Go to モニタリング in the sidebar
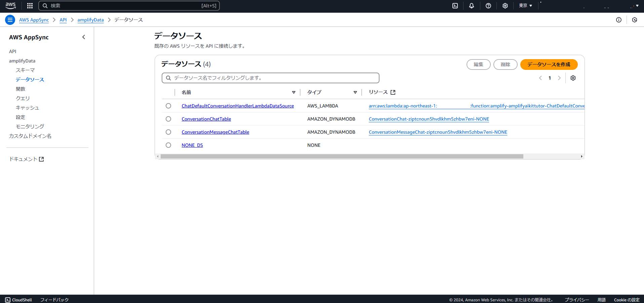Screen dimensions: 644x303 point(30,127)
